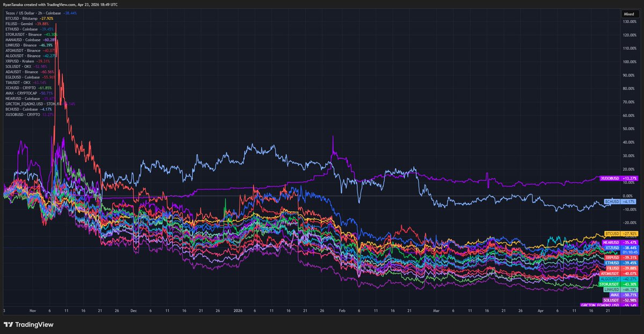Screen dimensions: 644x334
Task: Click the XTZUSD −38.44% price scale label
Action: pyautogui.click(x=623, y=248)
